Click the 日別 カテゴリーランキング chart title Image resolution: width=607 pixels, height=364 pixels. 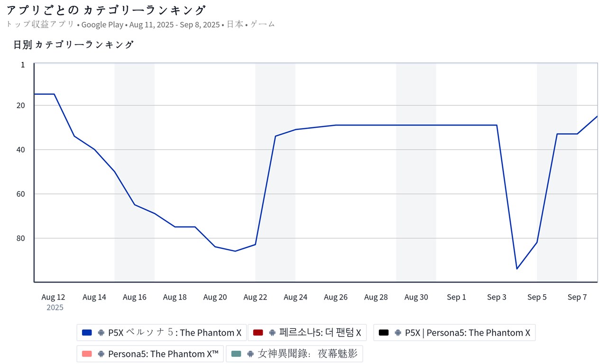74,45
